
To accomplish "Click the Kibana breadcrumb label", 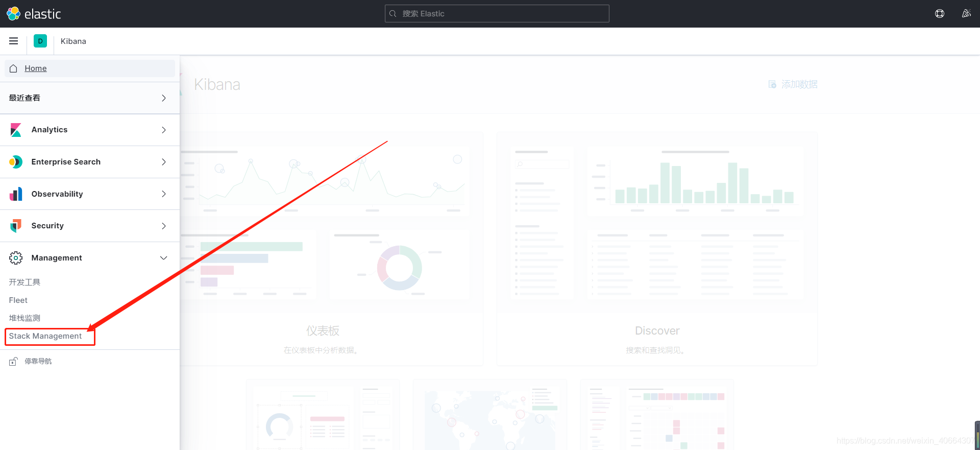I will coord(73,41).
